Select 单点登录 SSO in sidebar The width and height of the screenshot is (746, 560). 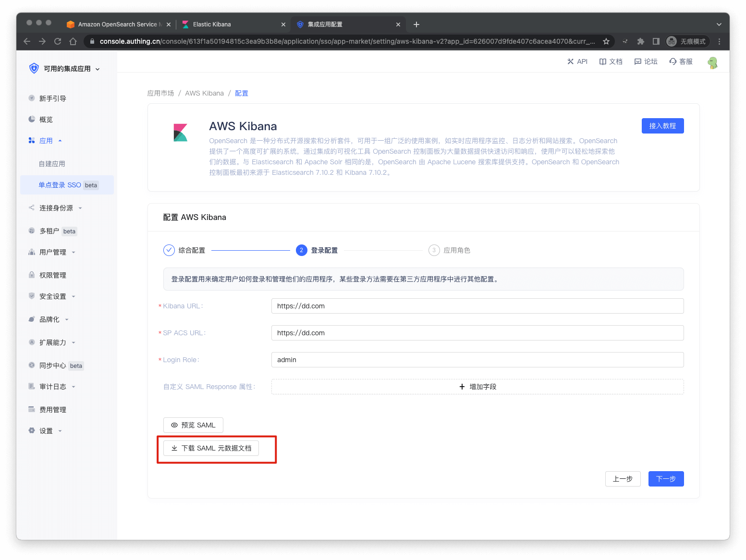pyautogui.click(x=60, y=185)
